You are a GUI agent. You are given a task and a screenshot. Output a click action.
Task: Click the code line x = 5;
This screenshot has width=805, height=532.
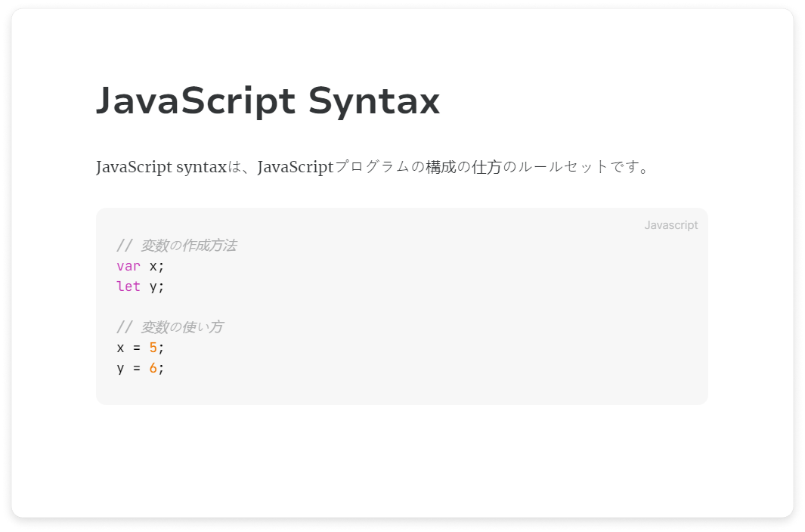click(140, 348)
